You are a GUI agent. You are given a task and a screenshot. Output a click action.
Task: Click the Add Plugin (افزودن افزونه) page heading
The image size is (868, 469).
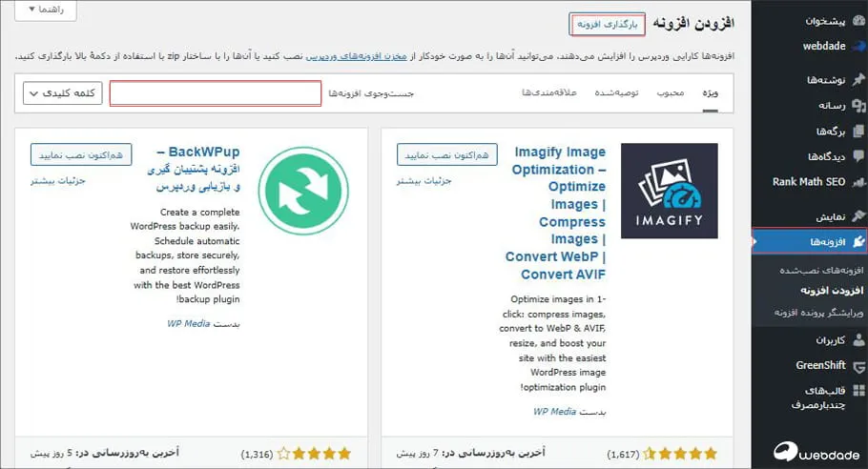coord(693,23)
